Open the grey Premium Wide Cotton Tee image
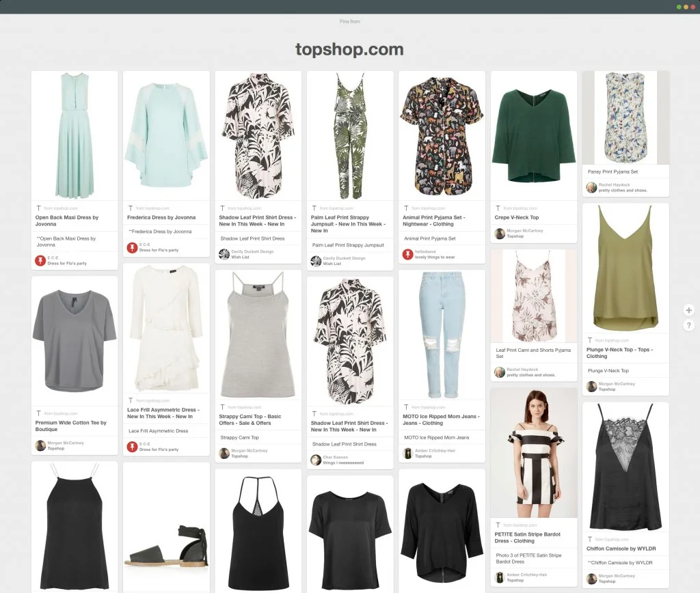This screenshot has width=700, height=593. [x=75, y=341]
